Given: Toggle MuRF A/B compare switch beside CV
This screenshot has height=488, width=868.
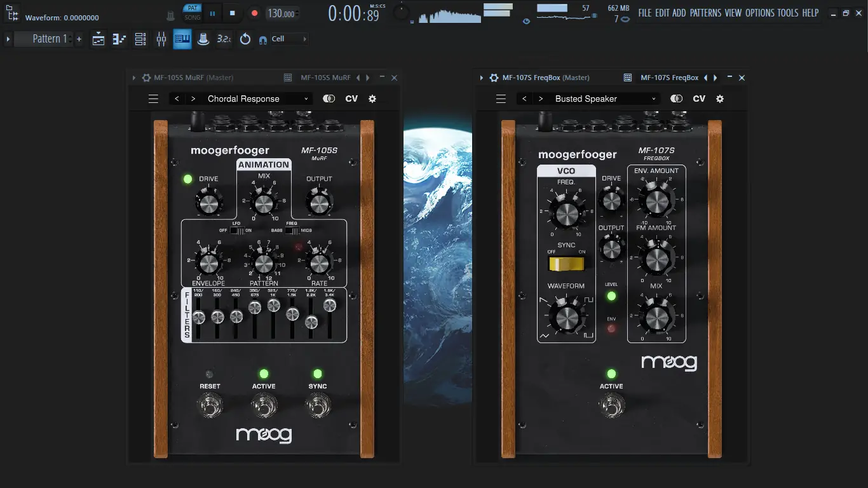Looking at the screenshot, I should tap(329, 98).
